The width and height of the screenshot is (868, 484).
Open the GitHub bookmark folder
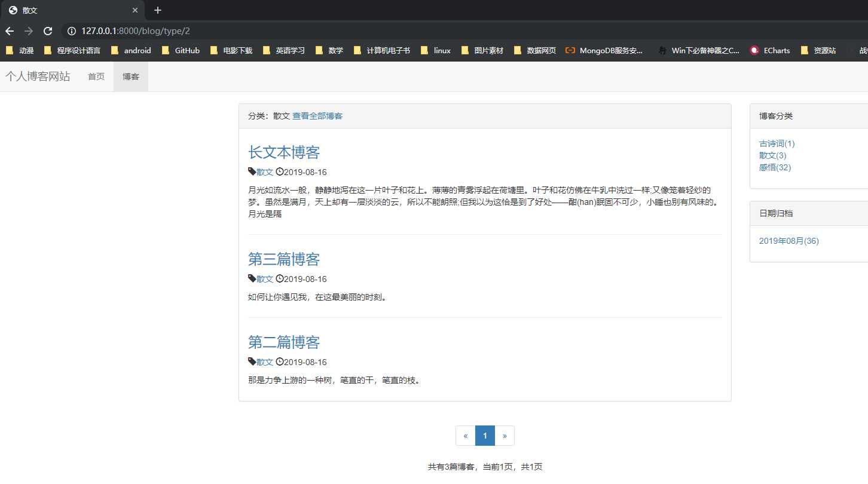tap(181, 51)
